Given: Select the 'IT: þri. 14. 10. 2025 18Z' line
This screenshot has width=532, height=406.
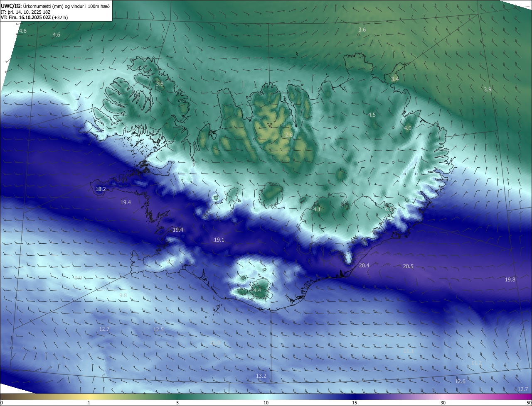Looking at the screenshot, I should (x=26, y=12).
